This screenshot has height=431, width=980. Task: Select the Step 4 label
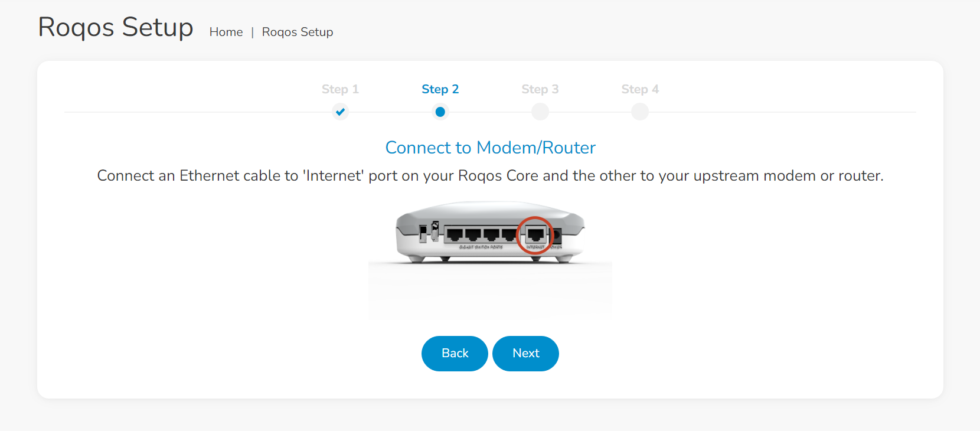640,89
